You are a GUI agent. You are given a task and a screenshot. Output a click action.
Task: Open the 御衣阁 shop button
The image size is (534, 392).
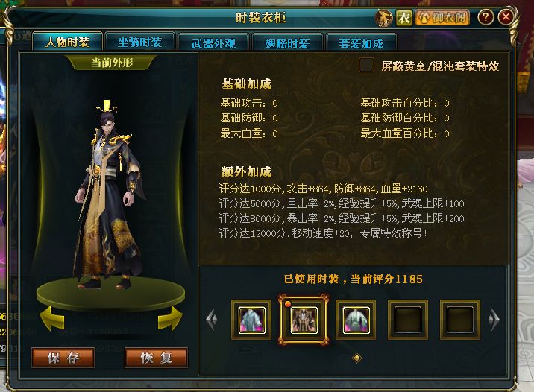(x=442, y=18)
